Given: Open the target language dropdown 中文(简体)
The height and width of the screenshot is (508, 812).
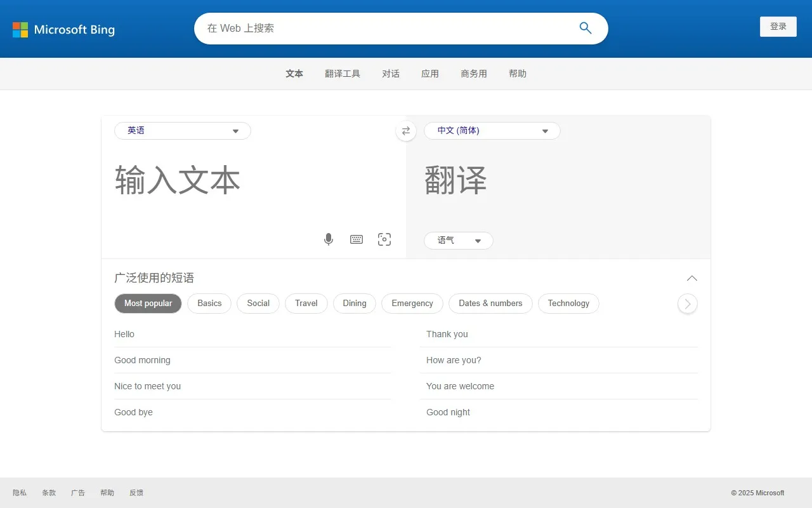Looking at the screenshot, I should pos(492,131).
